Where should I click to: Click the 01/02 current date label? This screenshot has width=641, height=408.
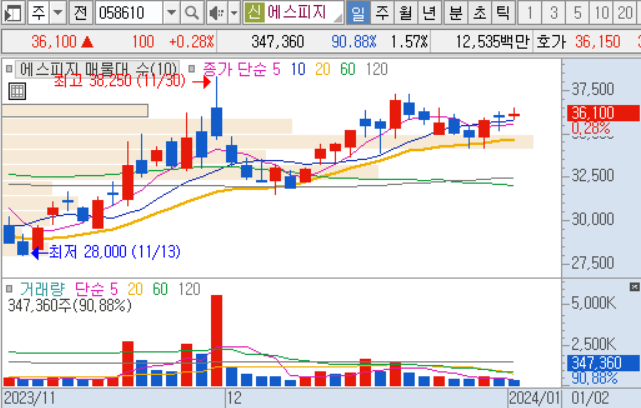point(590,398)
